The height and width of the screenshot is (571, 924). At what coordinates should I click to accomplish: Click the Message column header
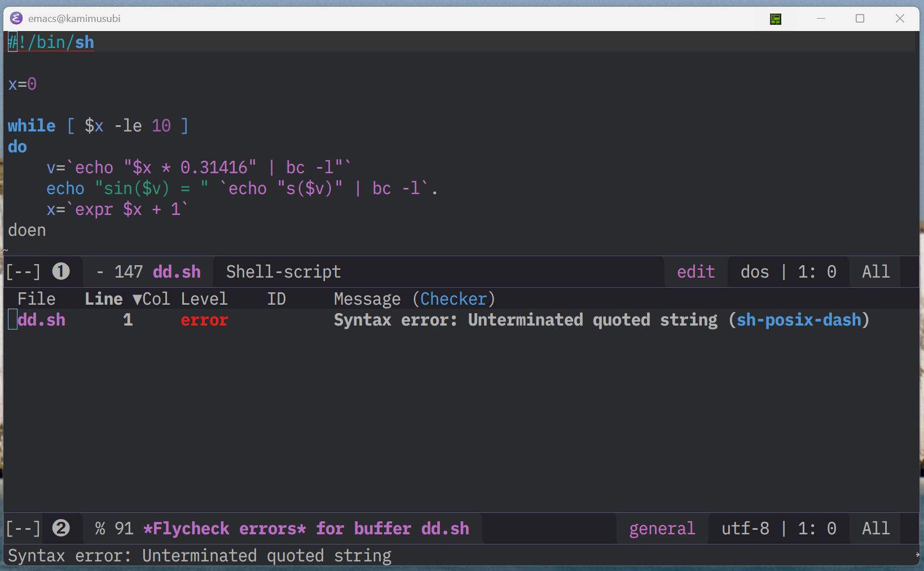click(x=367, y=299)
